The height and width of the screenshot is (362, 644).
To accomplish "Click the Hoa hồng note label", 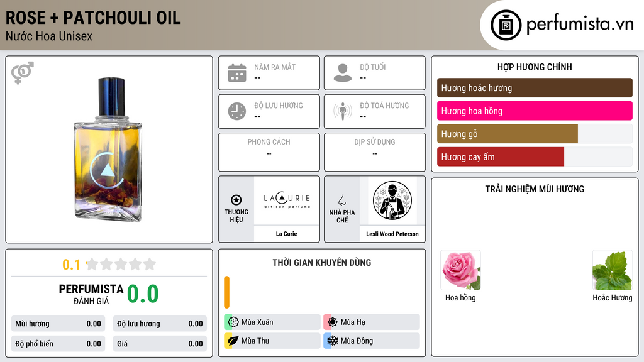I will pyautogui.click(x=460, y=297).
